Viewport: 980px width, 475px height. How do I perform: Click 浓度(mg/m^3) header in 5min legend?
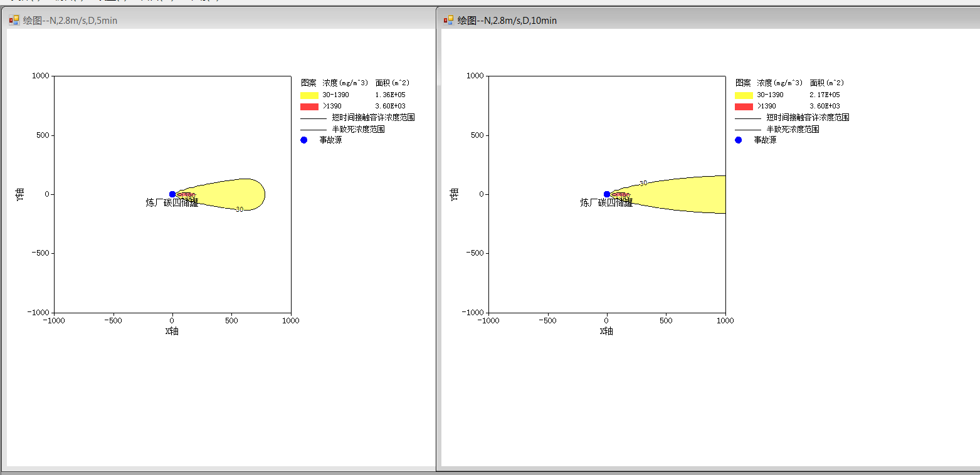pyautogui.click(x=345, y=83)
